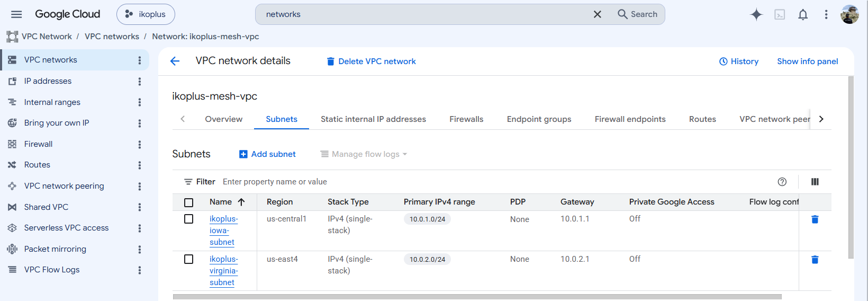Switch to Static internal IP addresses tab
This screenshot has width=868, height=301.
(373, 119)
